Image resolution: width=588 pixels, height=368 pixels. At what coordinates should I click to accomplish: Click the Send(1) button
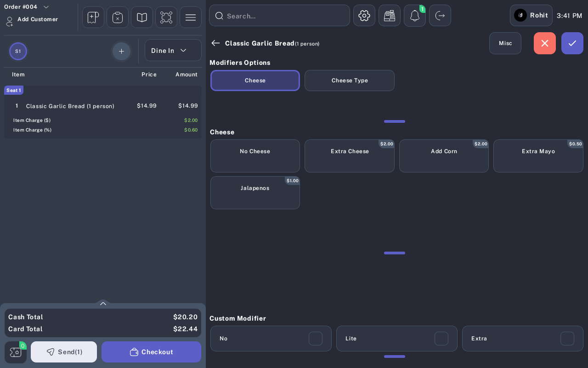tap(64, 352)
